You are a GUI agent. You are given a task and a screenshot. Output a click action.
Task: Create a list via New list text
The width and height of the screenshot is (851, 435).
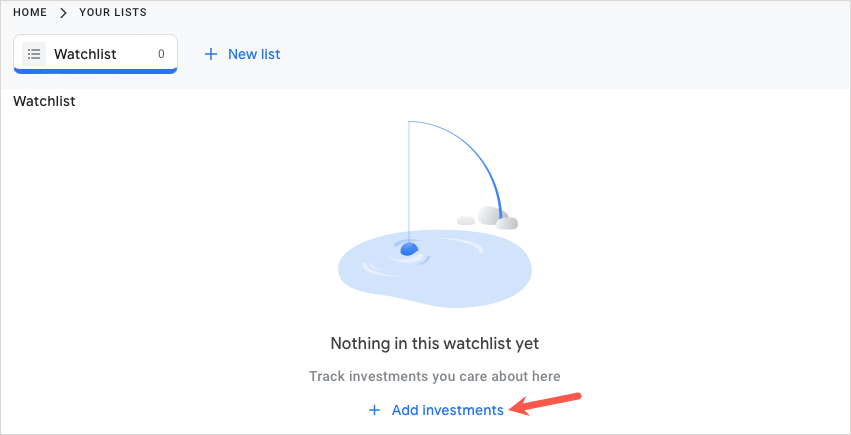[x=254, y=54]
